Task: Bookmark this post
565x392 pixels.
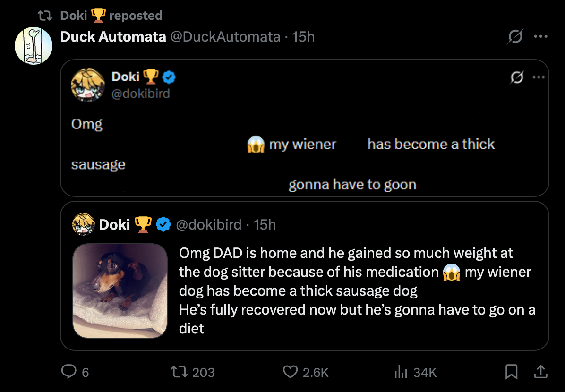Action: (x=511, y=373)
